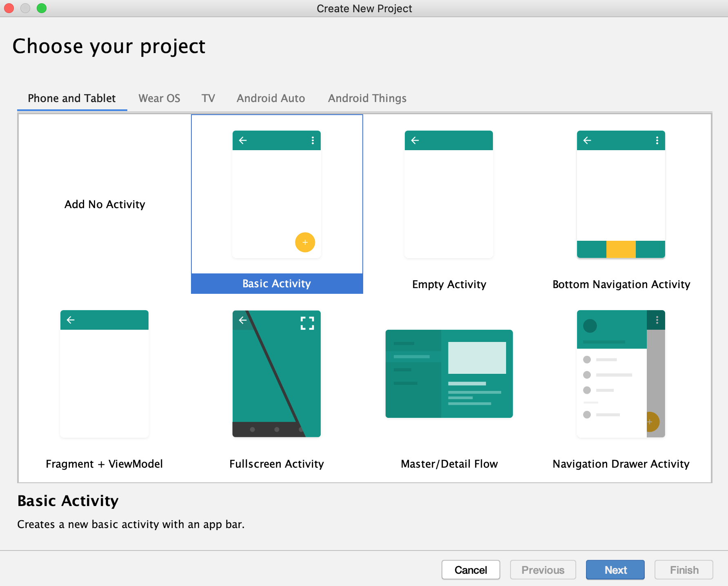Image resolution: width=728 pixels, height=586 pixels.
Task: Click the Basic Activity preview image
Action: 277,194
